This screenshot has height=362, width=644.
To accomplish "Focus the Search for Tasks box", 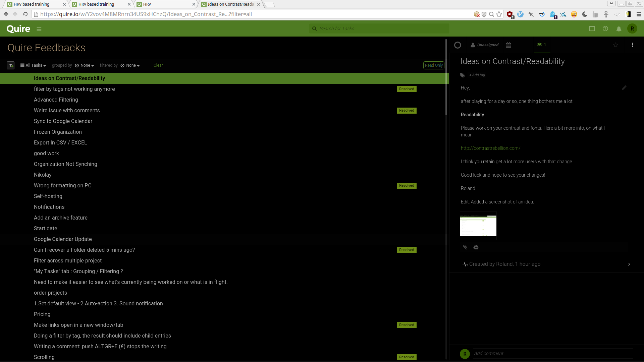I will [379, 28].
